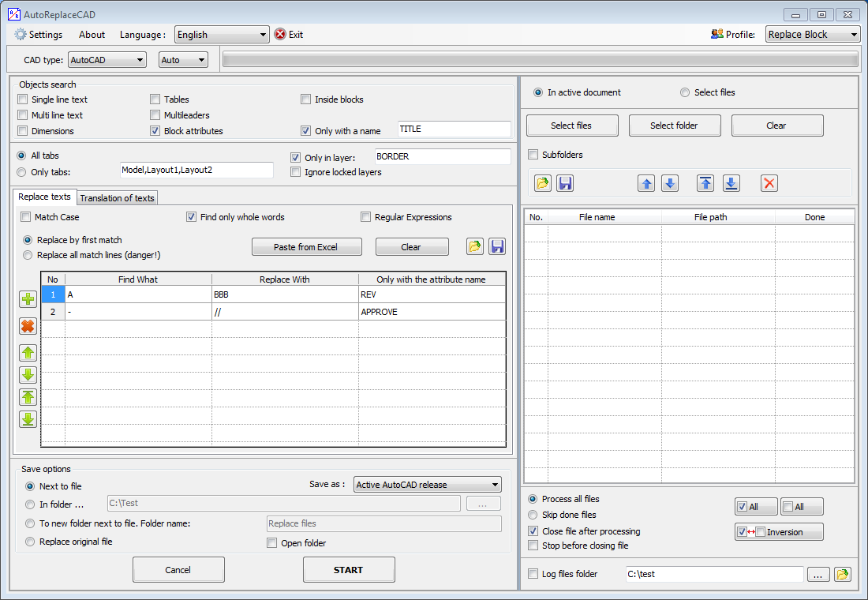Click the Profile users icon
Image resolution: width=868 pixels, height=600 pixels.
coord(716,34)
